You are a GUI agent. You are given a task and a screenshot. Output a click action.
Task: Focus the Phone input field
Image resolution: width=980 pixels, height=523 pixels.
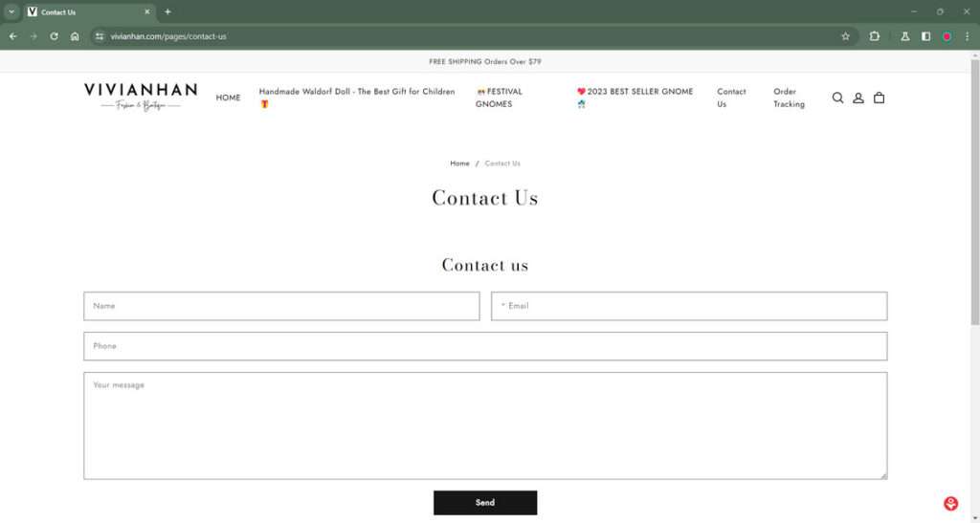click(485, 346)
